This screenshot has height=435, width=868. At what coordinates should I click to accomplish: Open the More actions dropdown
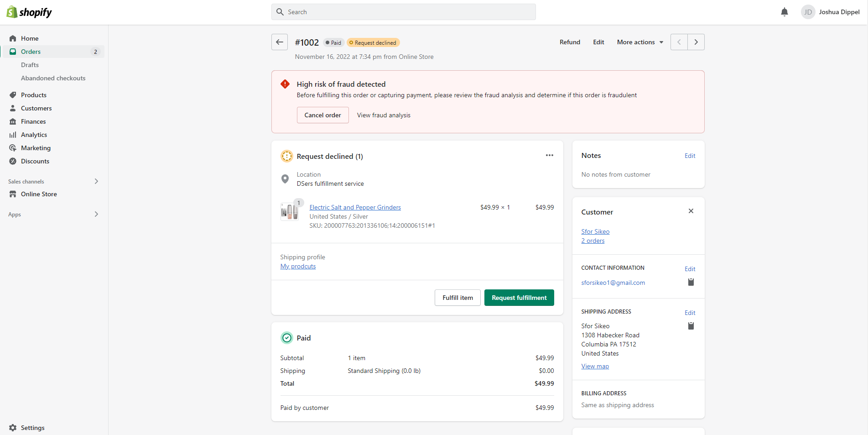640,42
